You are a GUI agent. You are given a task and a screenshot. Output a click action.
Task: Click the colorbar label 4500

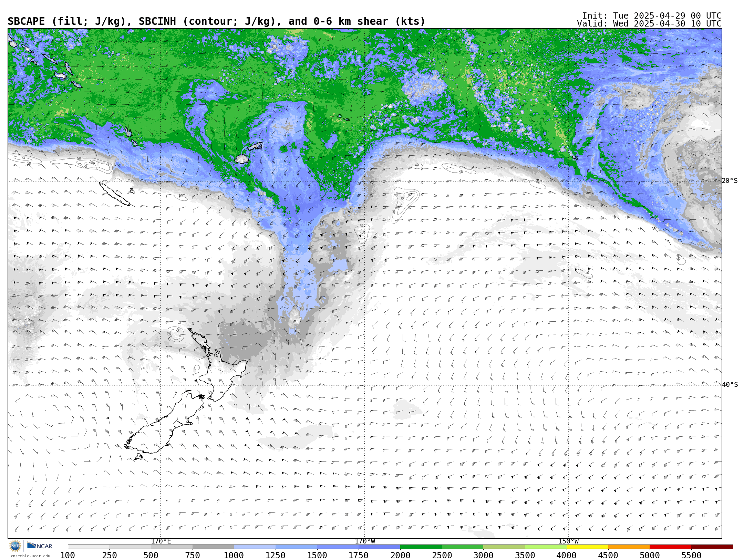608,555
